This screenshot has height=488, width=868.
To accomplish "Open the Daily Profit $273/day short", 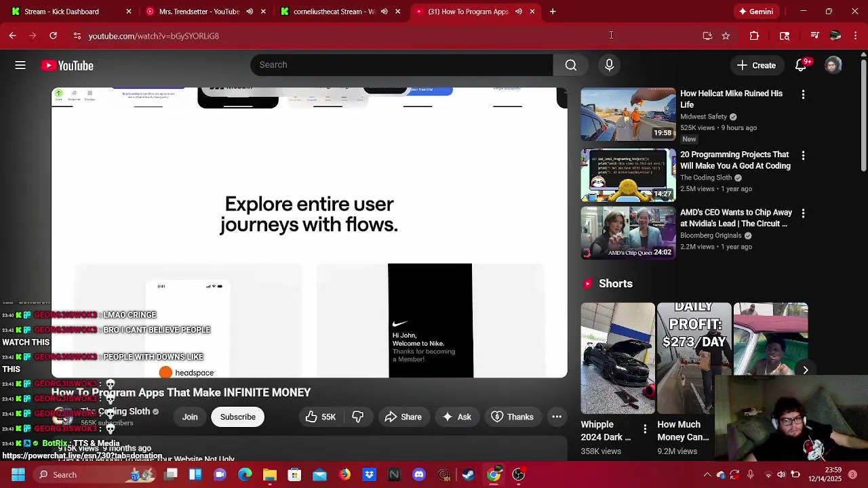I will tap(694, 358).
